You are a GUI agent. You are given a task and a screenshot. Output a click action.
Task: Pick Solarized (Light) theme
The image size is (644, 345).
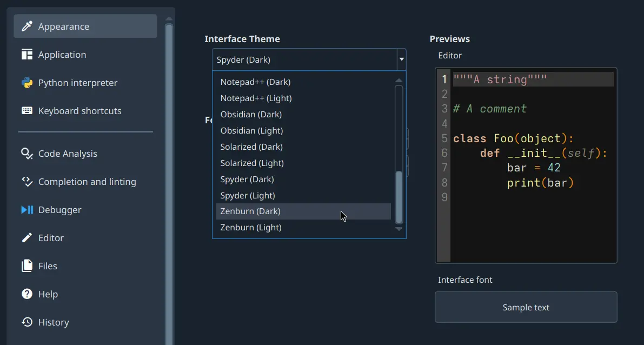[303, 163]
